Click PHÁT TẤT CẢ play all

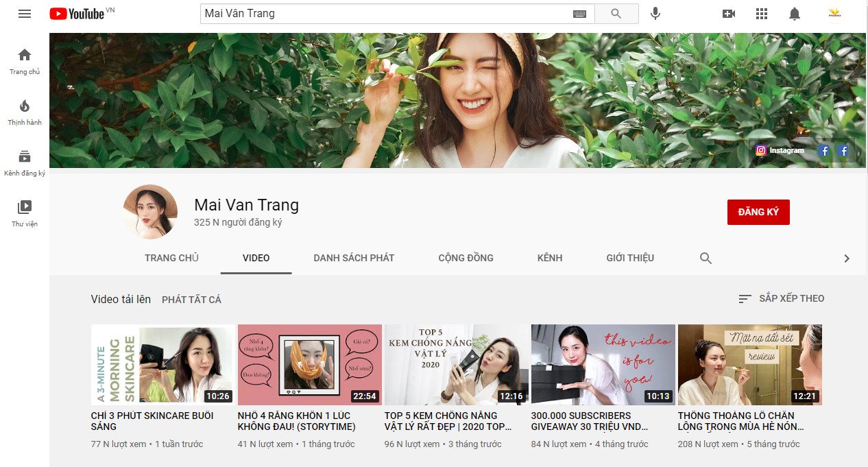(191, 300)
